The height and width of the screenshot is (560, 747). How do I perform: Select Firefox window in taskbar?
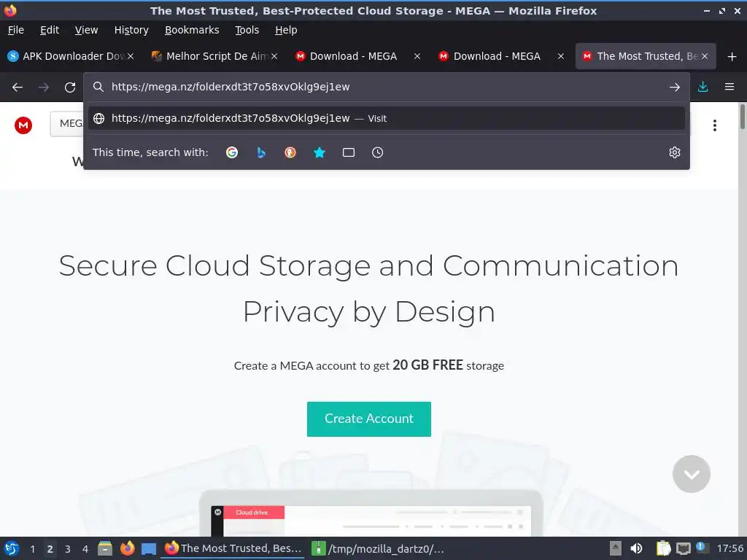tap(233, 548)
